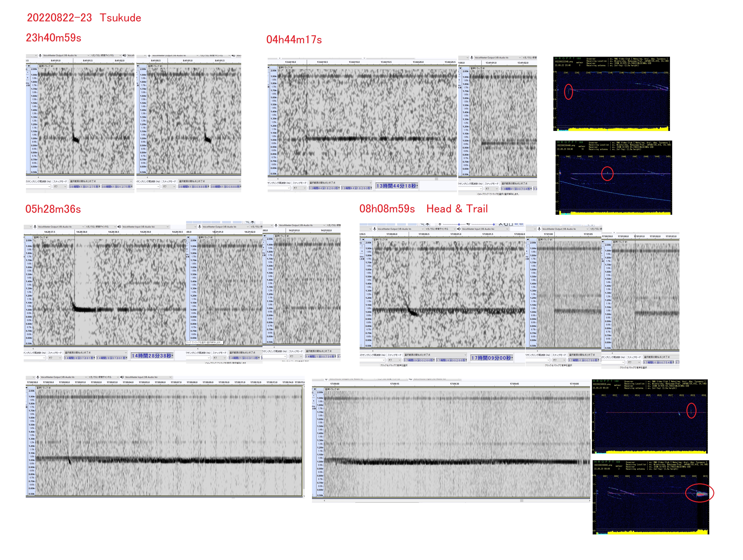
Task: Click microphone icon in first 23h40m59s window
Action: coord(40,55)
